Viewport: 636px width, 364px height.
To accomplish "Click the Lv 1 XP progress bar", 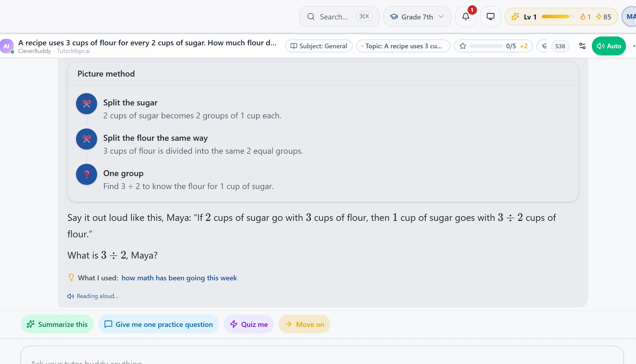I will (558, 16).
